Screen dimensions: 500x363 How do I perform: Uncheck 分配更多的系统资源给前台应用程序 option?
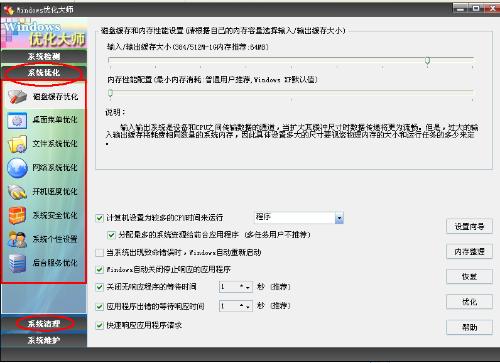(x=111, y=235)
